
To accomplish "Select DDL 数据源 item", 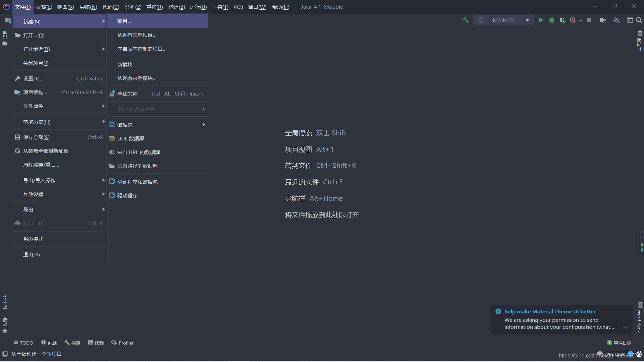I will pos(158,139).
